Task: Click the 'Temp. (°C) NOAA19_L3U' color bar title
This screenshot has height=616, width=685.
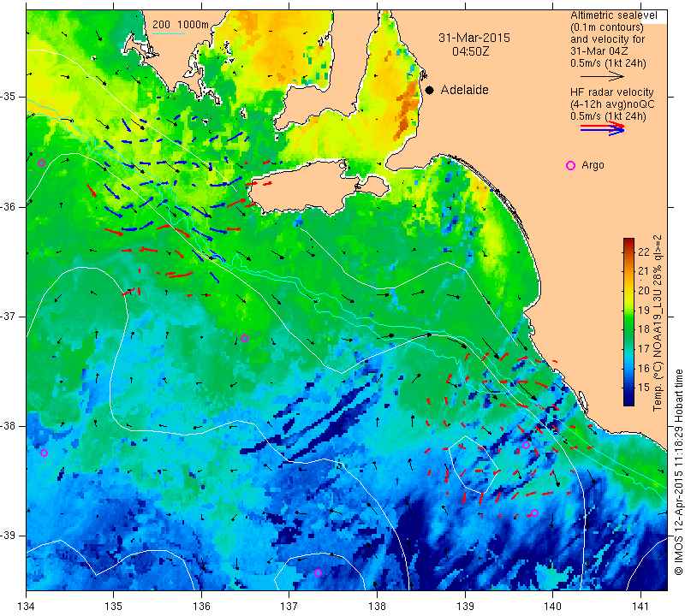Action: [658, 355]
